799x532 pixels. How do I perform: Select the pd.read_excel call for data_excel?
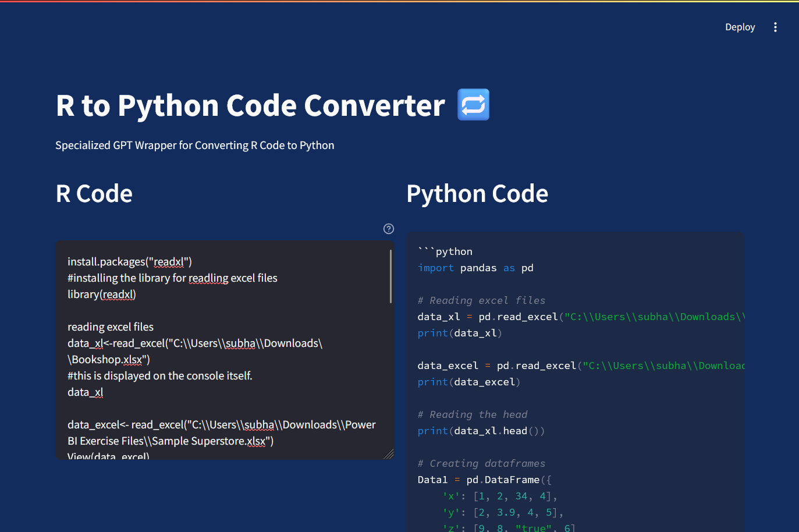pyautogui.click(x=582, y=365)
